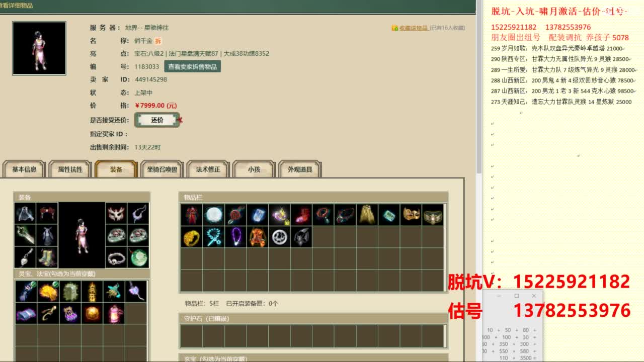Switch to the 基本信息 tab
Image resolution: width=644 pixels, height=362 pixels.
pos(24,169)
